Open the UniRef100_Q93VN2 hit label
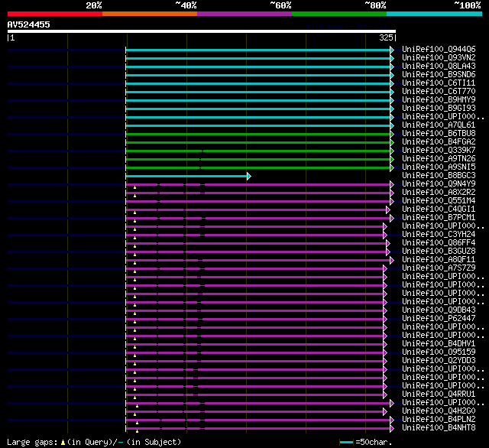This screenshot has width=489, height=448. [x=439, y=57]
